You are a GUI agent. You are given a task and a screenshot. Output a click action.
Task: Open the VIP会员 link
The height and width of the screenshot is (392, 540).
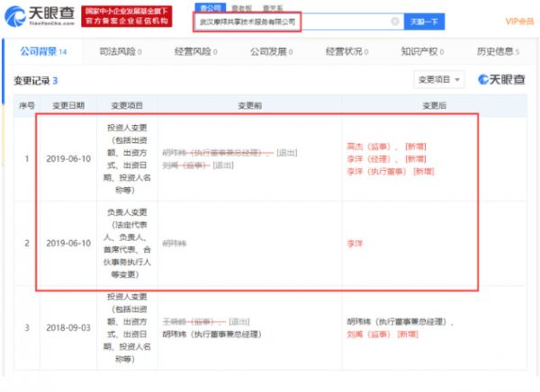(x=518, y=20)
